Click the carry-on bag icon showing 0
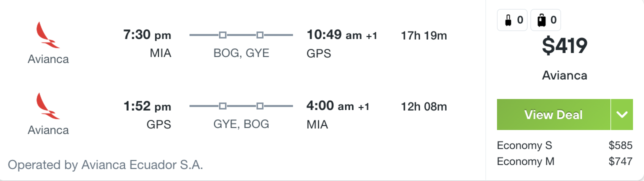 pyautogui.click(x=512, y=20)
